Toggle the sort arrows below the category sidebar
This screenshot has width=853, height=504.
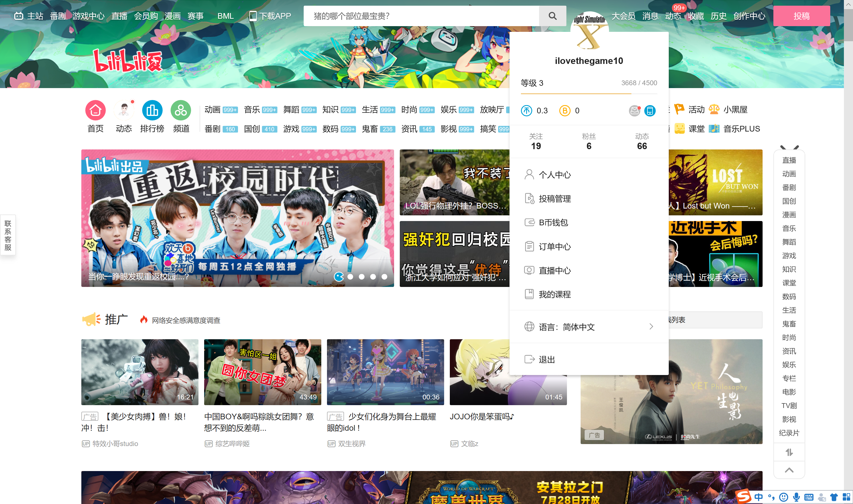(789, 452)
